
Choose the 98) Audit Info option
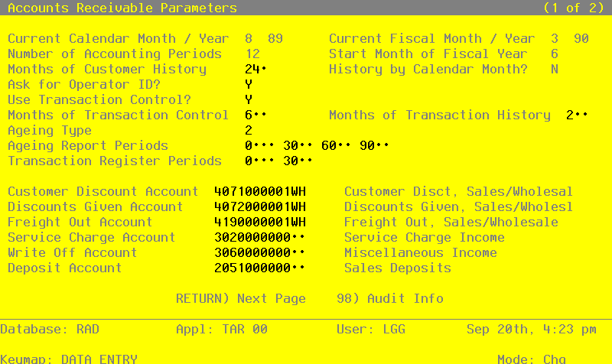point(390,298)
